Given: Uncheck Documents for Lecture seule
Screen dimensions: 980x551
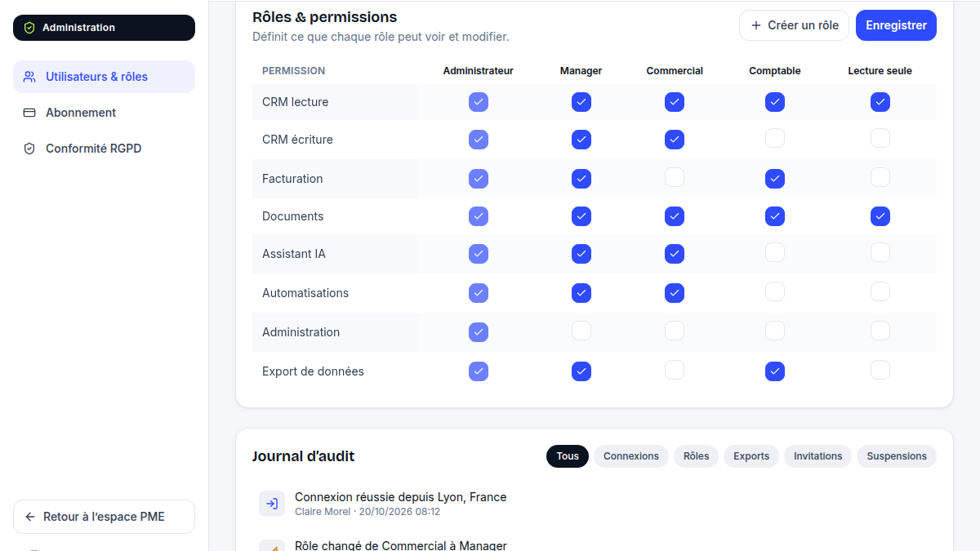Looking at the screenshot, I should [x=880, y=216].
